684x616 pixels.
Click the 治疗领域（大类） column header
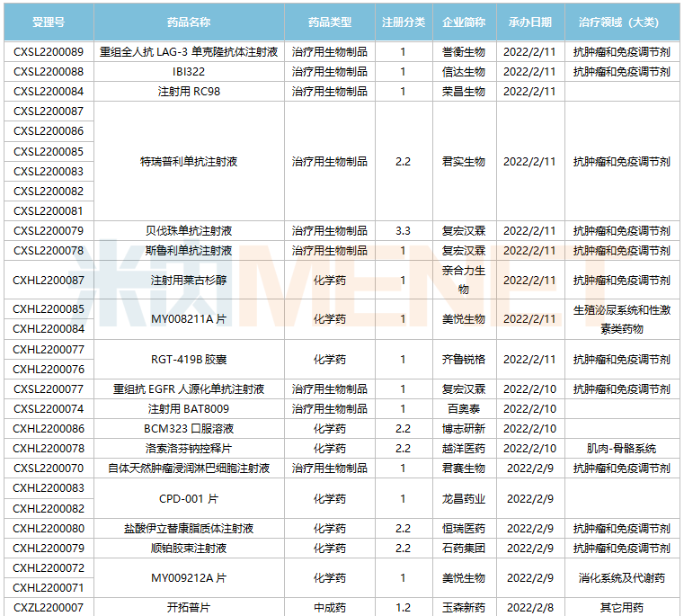[x=622, y=22]
